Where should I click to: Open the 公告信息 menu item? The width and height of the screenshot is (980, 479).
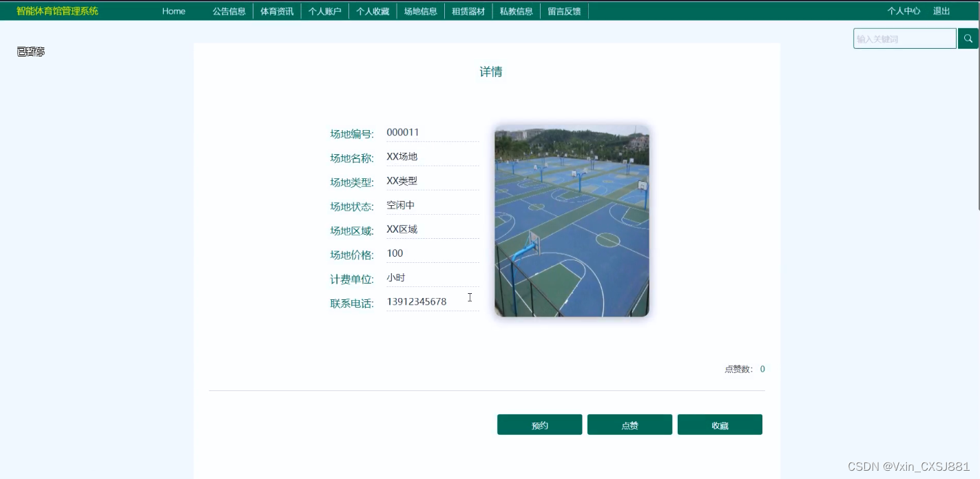tap(229, 11)
